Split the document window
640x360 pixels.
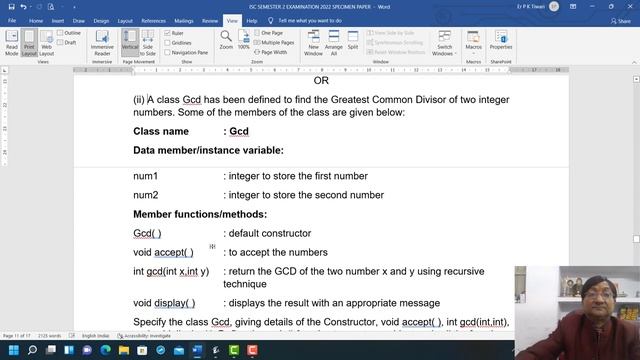pos(353,40)
